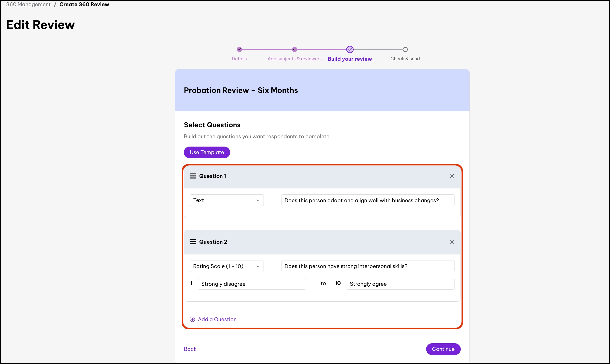Click the Add a Question link
This screenshot has width=610, height=364.
point(217,319)
